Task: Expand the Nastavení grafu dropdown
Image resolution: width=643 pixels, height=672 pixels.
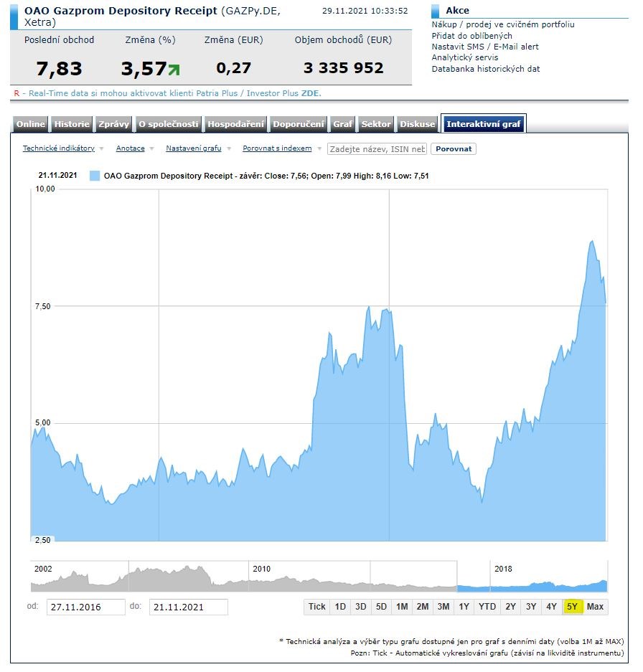Action: tap(194, 148)
